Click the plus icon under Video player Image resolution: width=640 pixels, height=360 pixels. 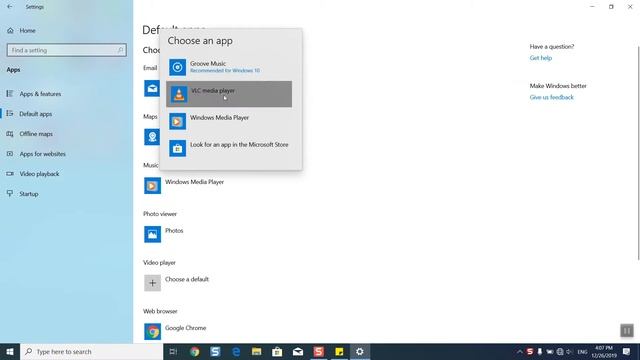click(x=152, y=283)
